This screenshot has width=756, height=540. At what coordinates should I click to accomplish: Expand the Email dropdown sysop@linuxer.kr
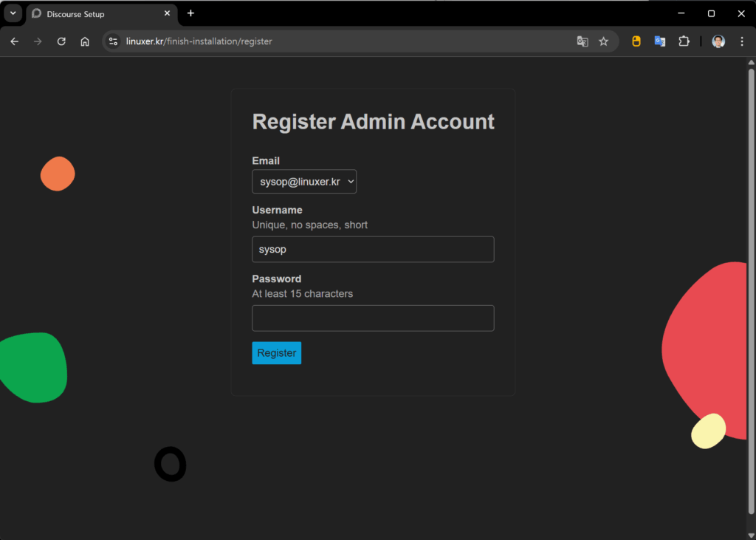coord(304,182)
